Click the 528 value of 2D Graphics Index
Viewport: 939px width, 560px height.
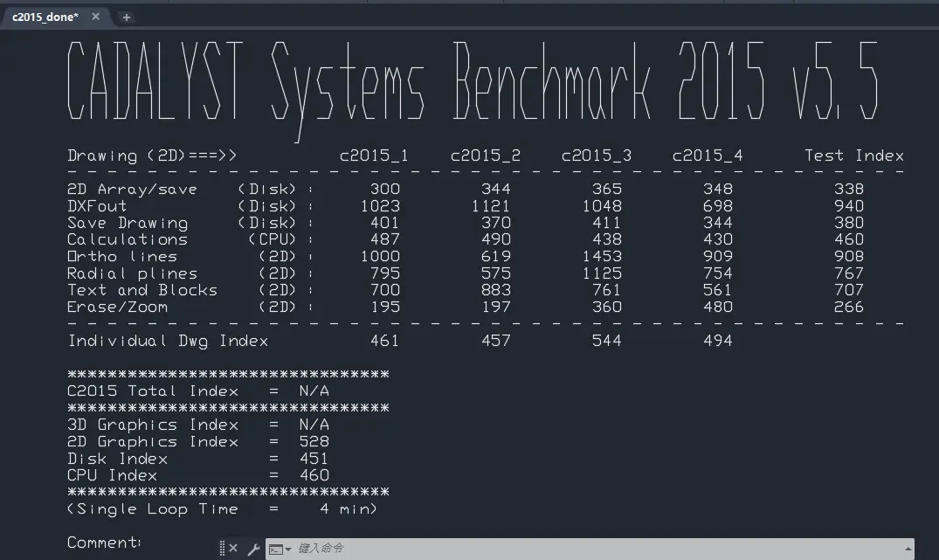click(314, 441)
